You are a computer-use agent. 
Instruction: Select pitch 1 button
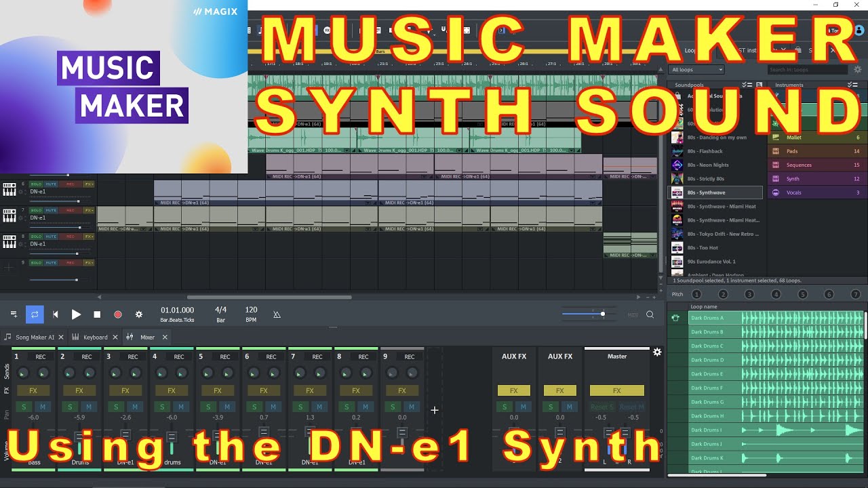coord(696,294)
